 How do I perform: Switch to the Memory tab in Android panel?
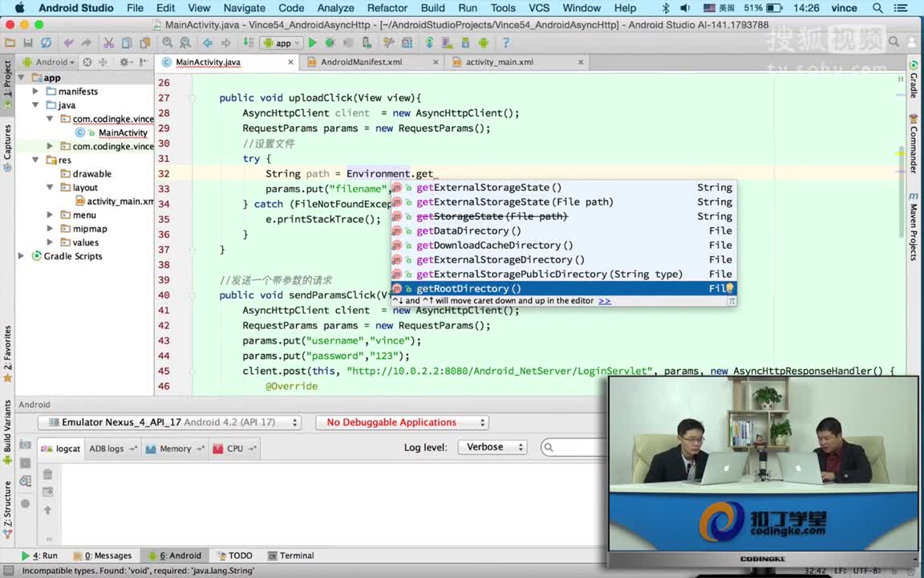[x=175, y=448]
